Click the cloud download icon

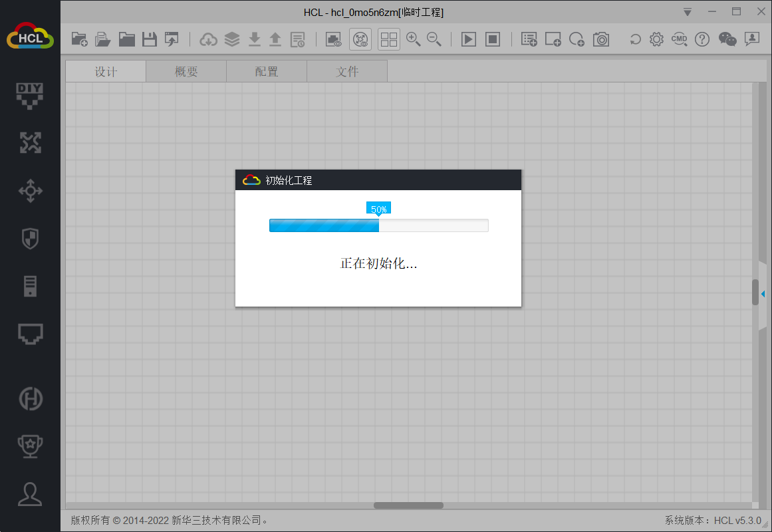pos(208,39)
